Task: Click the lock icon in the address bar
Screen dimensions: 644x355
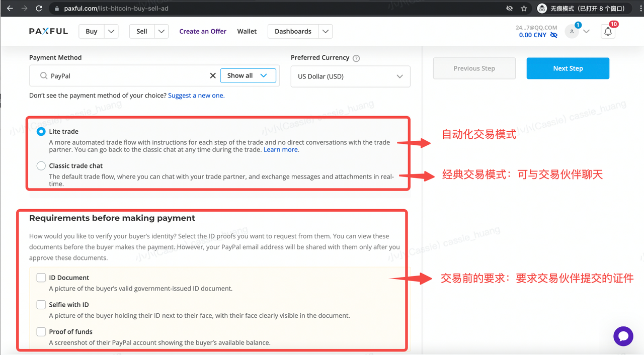Action: tap(57, 9)
